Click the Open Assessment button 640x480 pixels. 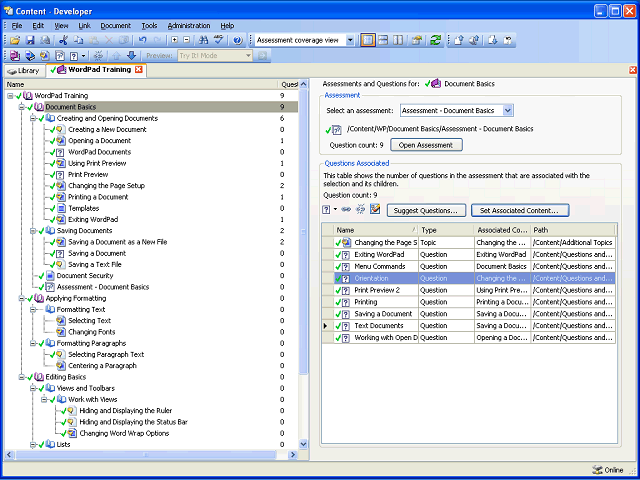click(426, 145)
